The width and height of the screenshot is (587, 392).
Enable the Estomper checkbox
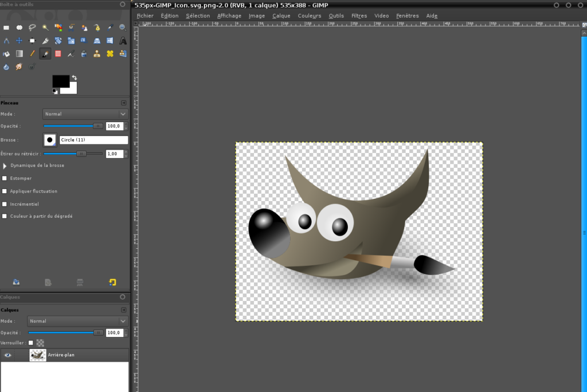pyautogui.click(x=5, y=178)
